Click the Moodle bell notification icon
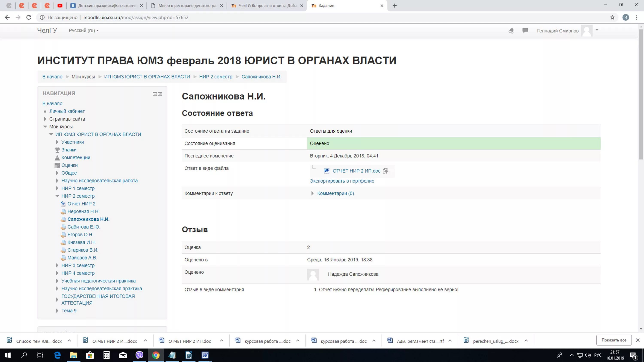 point(511,30)
